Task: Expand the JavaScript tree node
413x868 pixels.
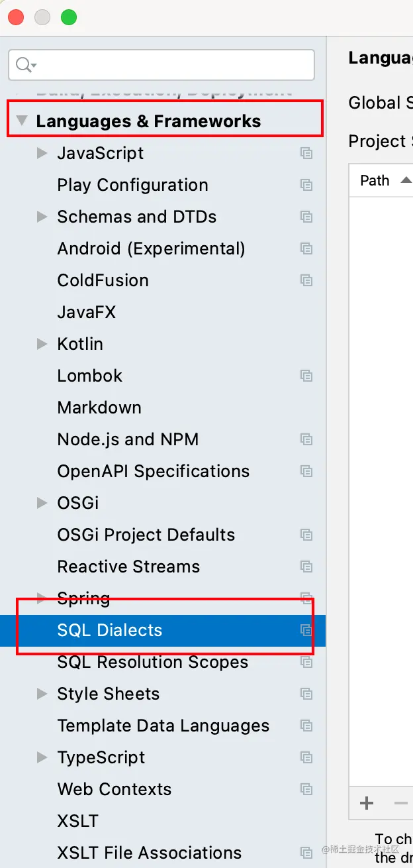Action: coord(42,153)
